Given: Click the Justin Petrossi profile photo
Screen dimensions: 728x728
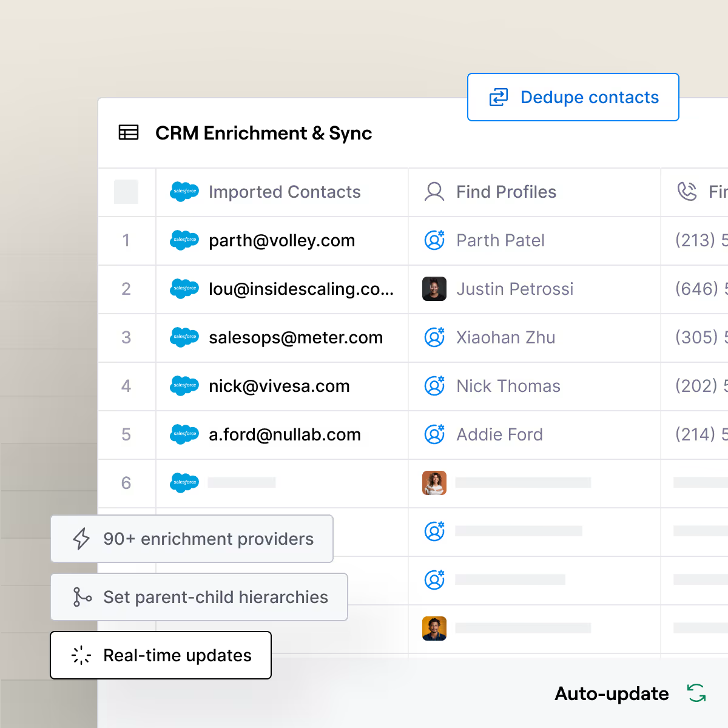Looking at the screenshot, I should (434, 289).
